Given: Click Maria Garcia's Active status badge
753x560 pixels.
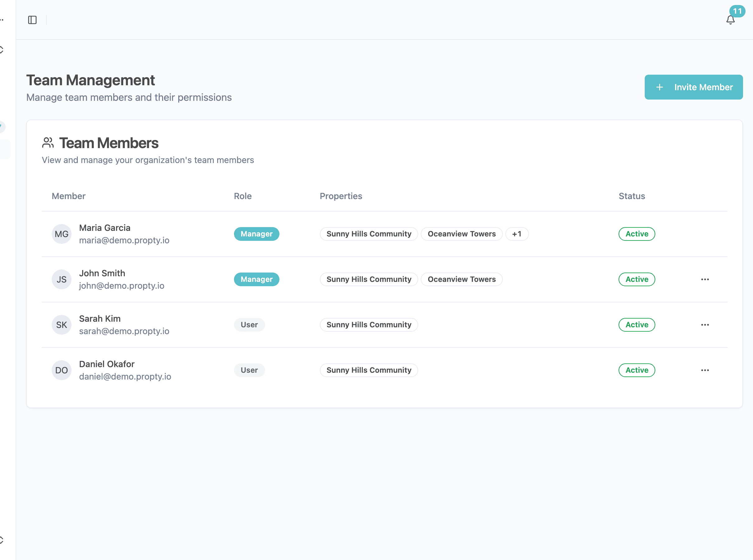Looking at the screenshot, I should click(637, 234).
